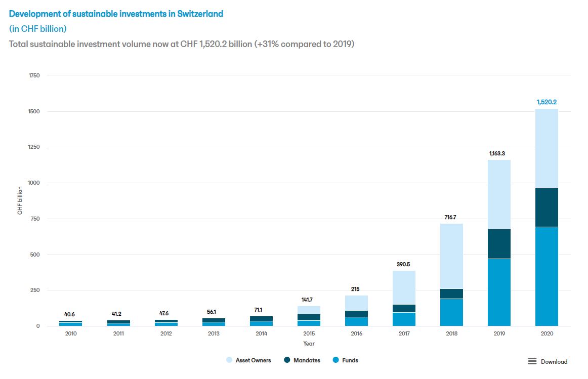Click the CHF billion axis title
588x379 pixels.
click(x=19, y=200)
